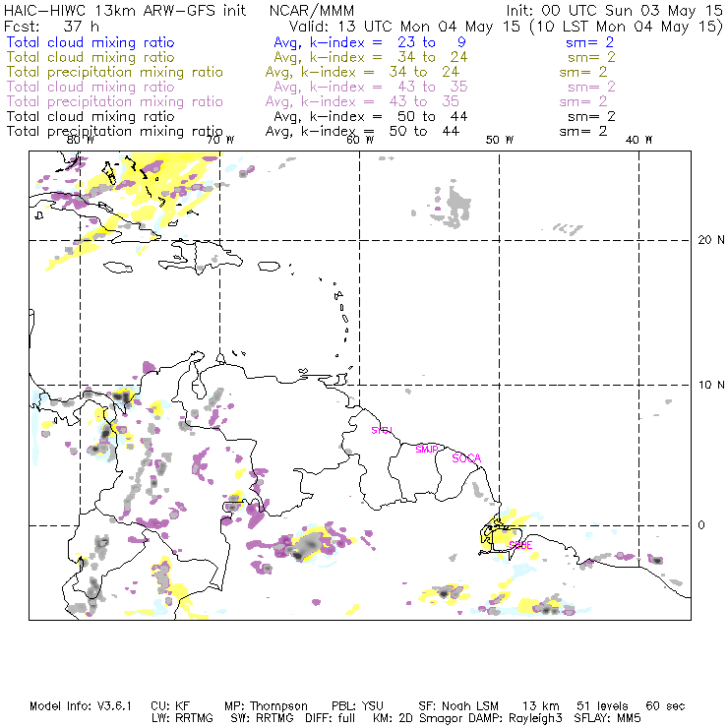The image size is (728, 728).
Task: Click the 'DAMP: Rayleigh3' setting
Action: 516,719
